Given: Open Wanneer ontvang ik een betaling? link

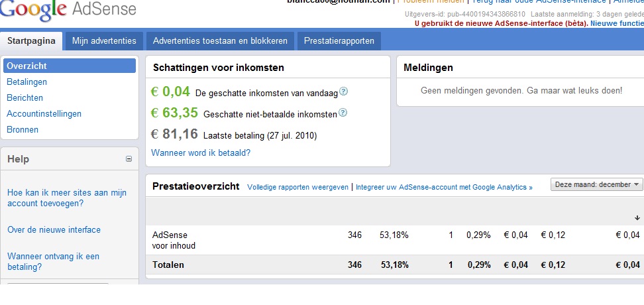Looking at the screenshot, I should tap(54, 262).
